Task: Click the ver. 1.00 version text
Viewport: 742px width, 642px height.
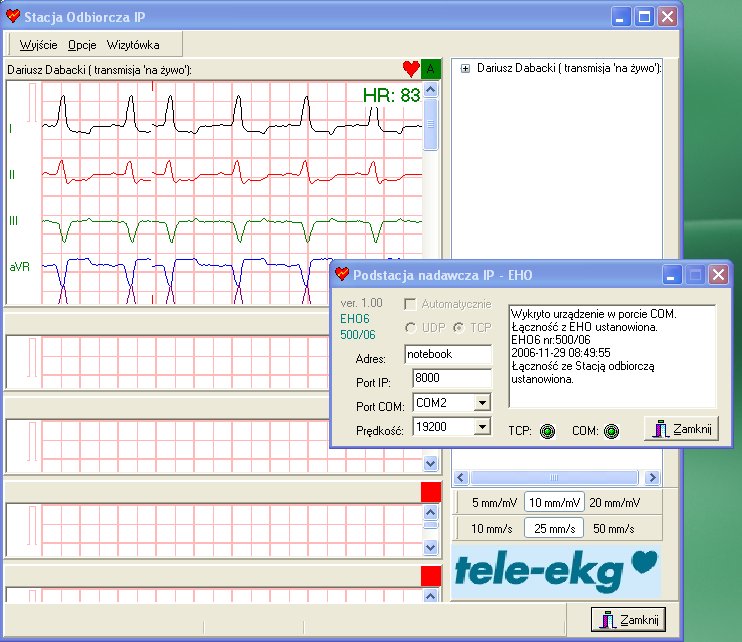Action: click(x=361, y=303)
